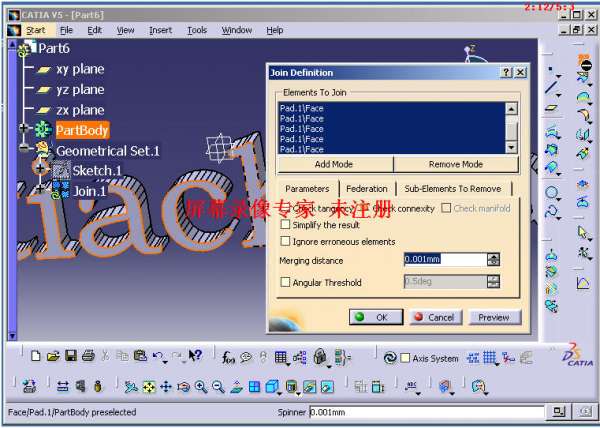Click the Save icon in toolbar
600x428 pixels.
(71, 356)
